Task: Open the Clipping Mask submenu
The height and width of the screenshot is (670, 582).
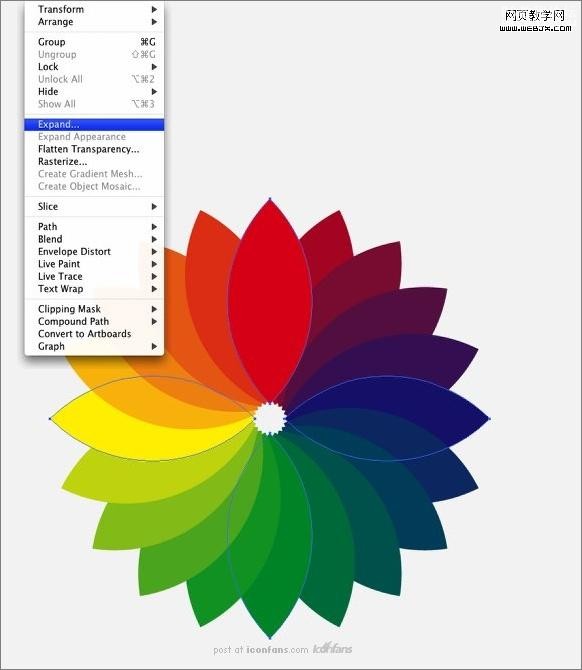Action: tap(94, 309)
